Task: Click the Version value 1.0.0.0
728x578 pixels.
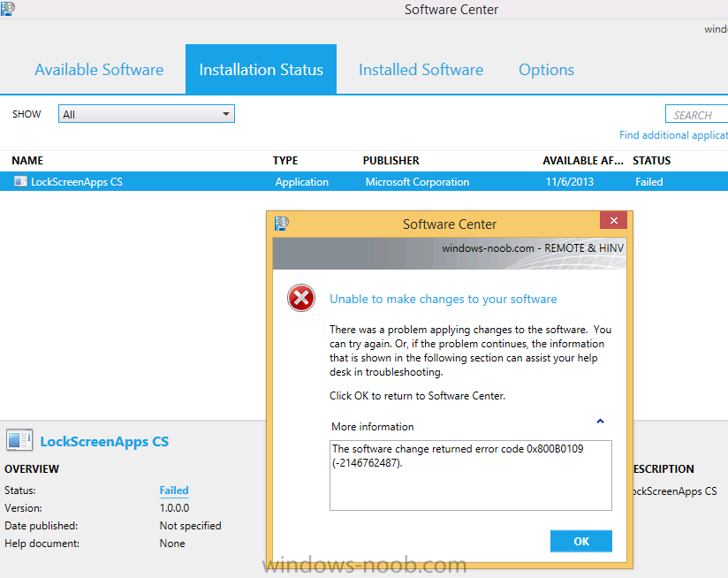Action: tap(174, 508)
